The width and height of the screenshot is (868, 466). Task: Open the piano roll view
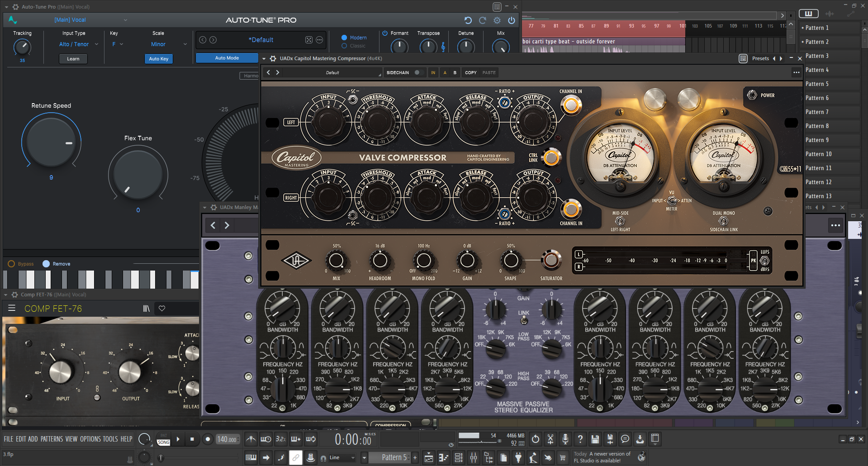point(443,458)
